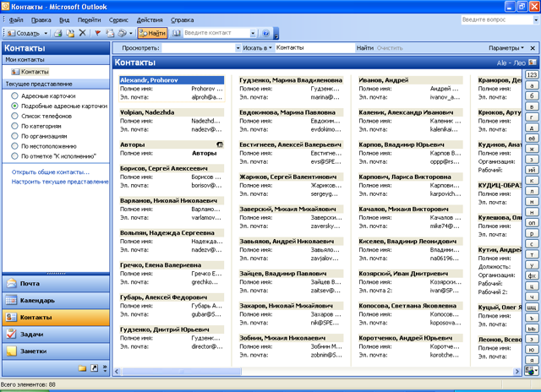The image size is (541, 392).
Task: Click the new message to contact icon
Action: tap(110, 33)
